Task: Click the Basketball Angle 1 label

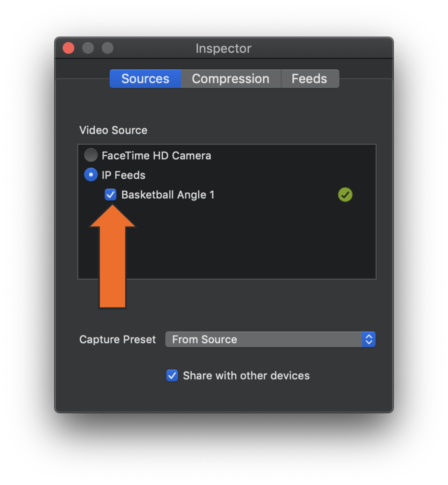Action: tap(168, 194)
